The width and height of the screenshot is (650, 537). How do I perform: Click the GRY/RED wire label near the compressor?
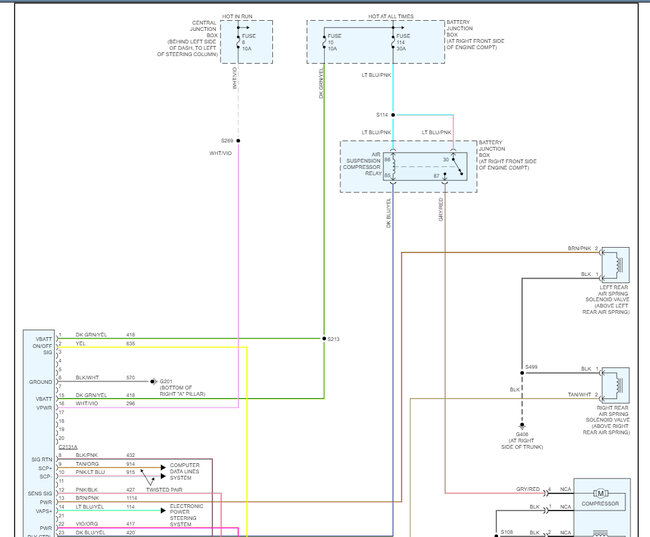(x=528, y=489)
